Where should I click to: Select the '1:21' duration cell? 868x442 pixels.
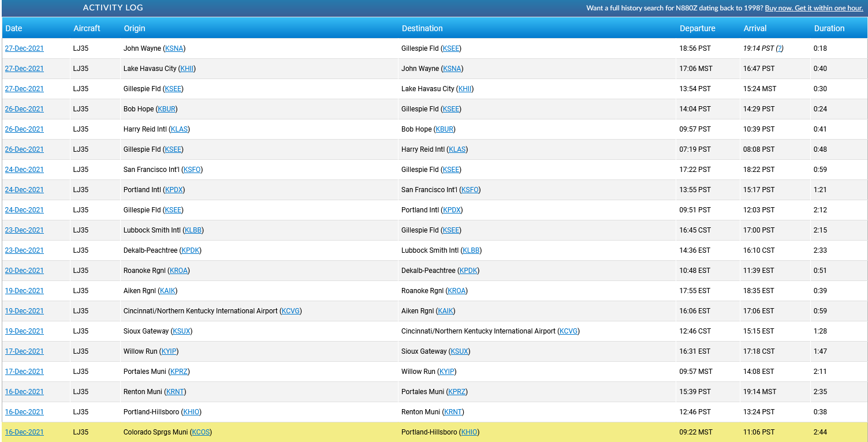820,190
